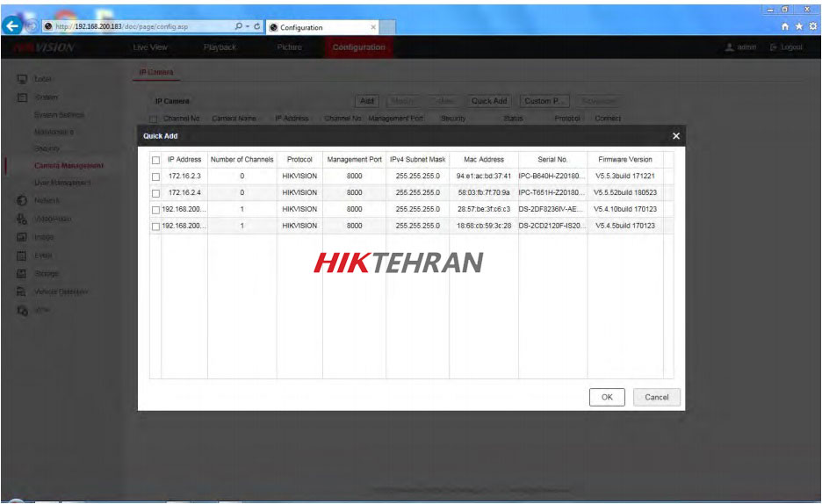The height and width of the screenshot is (504, 822).
Task: Open Security in the sidebar
Action: pyautogui.click(x=47, y=148)
